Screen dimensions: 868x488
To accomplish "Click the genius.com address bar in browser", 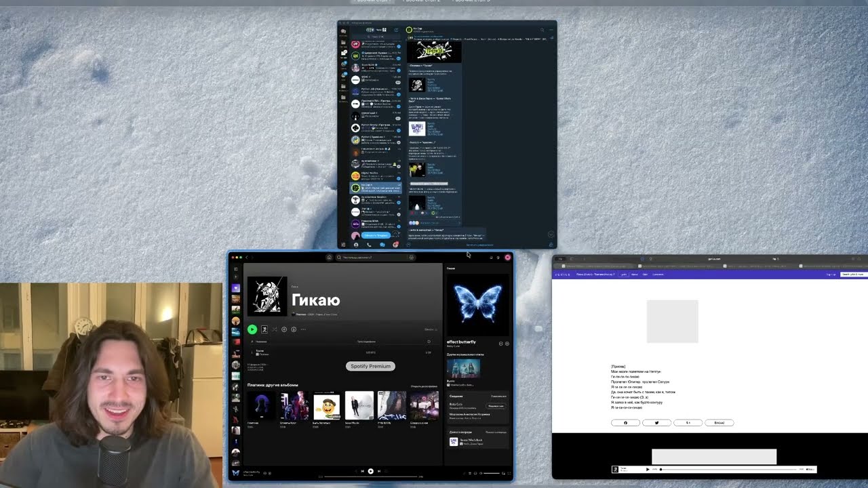I will point(714,258).
